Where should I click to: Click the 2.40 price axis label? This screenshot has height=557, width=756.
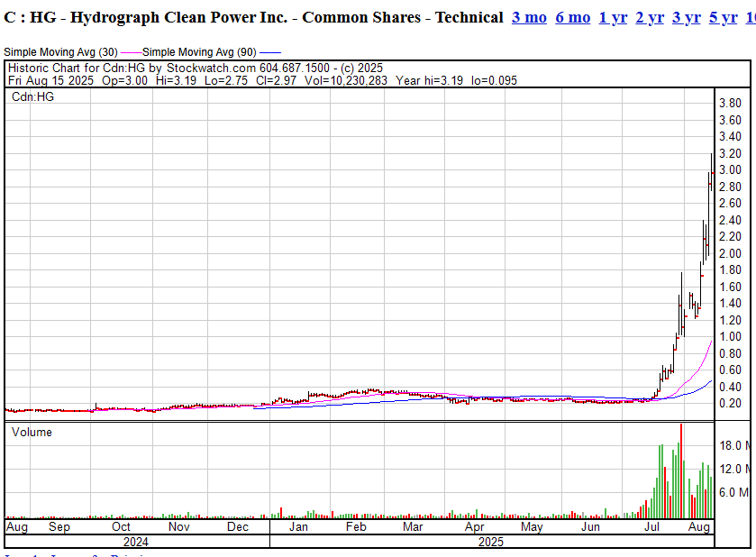tap(730, 220)
